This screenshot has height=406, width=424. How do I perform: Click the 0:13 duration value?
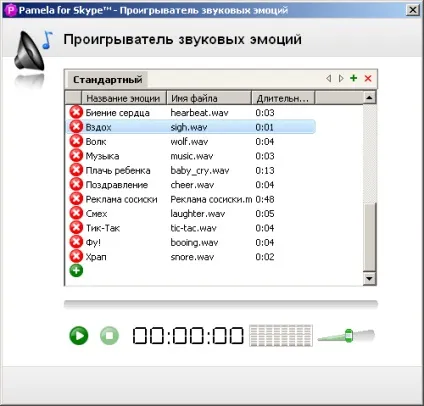click(x=265, y=171)
